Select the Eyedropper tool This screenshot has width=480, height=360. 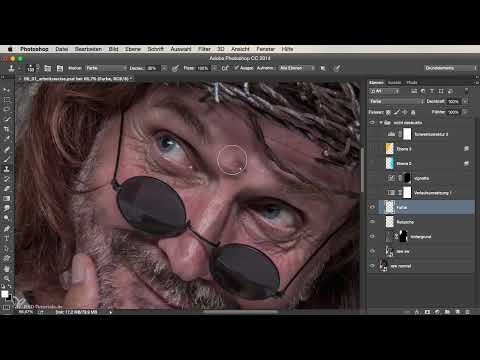click(6, 139)
